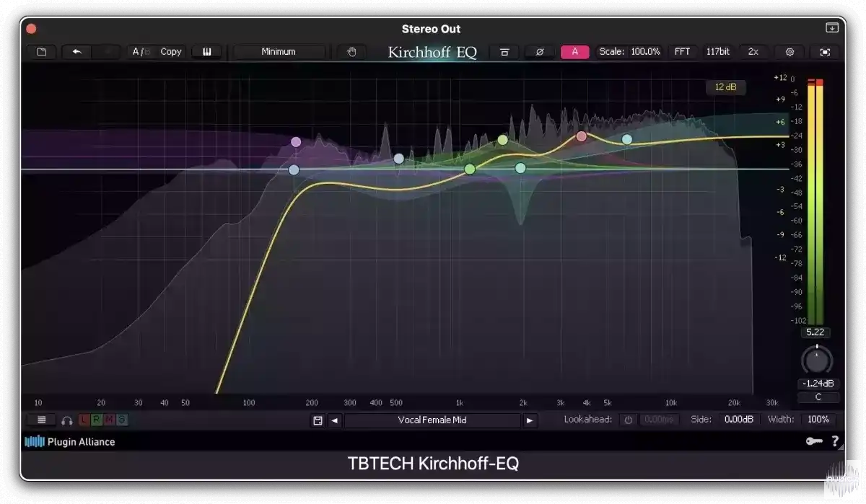Click the next preset arrow
The image size is (866, 504).
(530, 420)
